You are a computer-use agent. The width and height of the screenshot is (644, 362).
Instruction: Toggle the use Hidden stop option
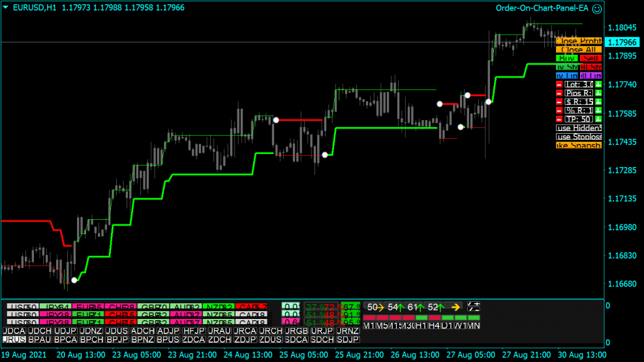pos(579,128)
